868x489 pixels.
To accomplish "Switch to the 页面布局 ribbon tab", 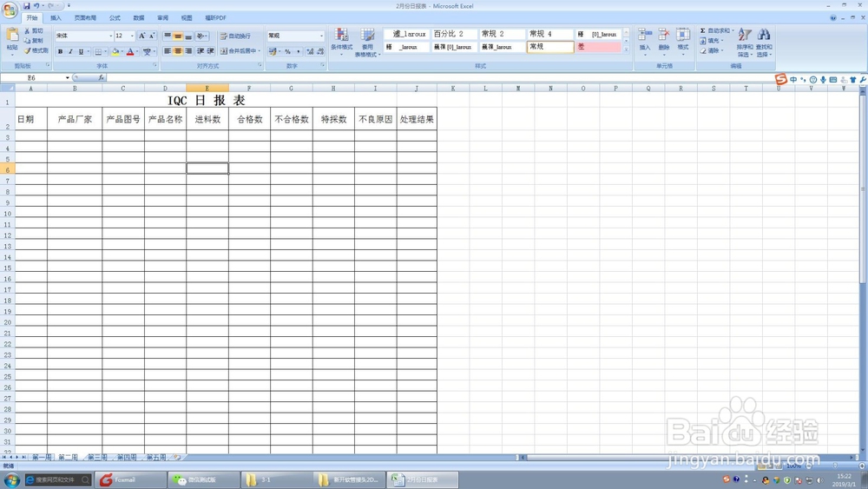I will (x=85, y=17).
